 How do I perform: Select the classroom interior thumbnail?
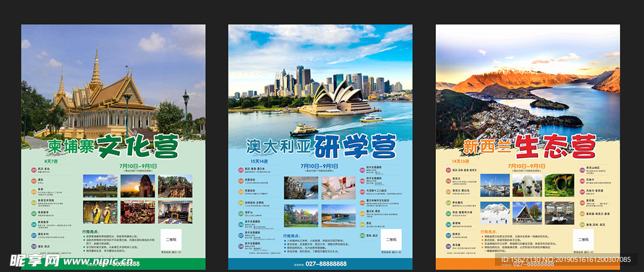coord(559,213)
